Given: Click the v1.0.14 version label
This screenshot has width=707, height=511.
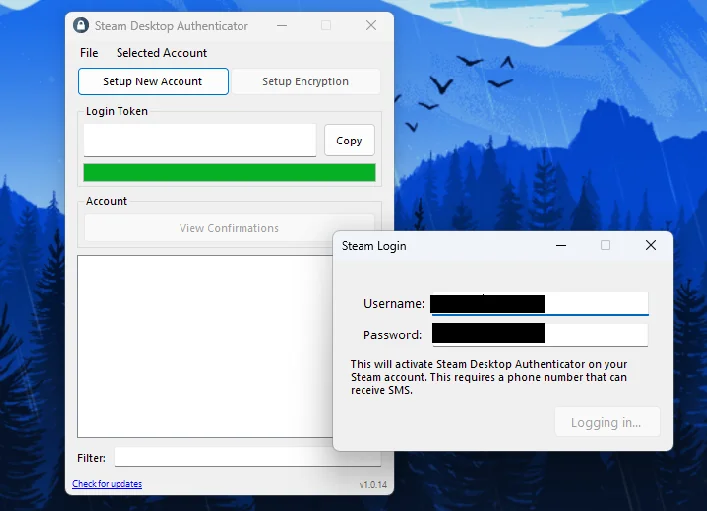Looking at the screenshot, I should 373,485.
